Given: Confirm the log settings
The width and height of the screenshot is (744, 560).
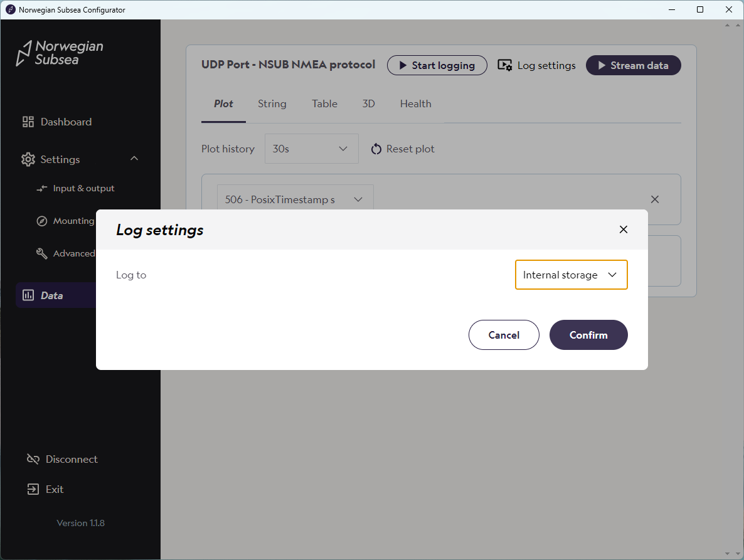Looking at the screenshot, I should pos(588,335).
